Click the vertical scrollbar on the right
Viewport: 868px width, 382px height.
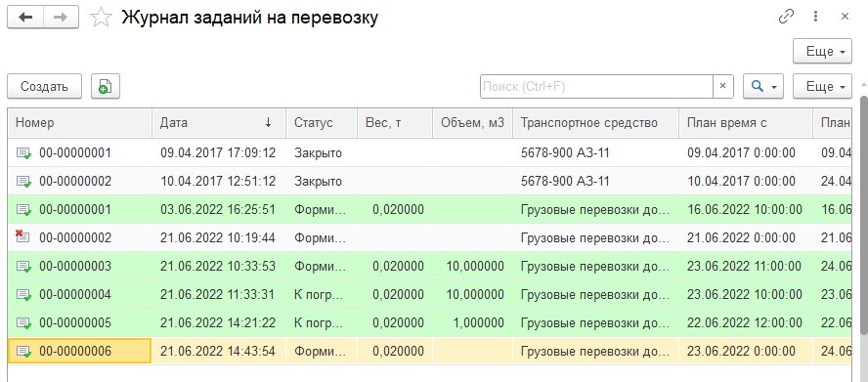click(863, 215)
